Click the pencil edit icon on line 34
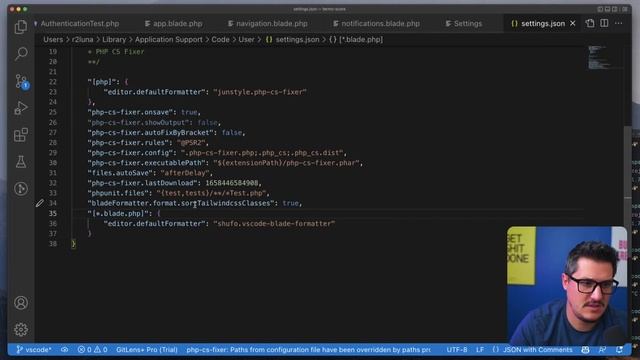The image size is (640, 360). point(40,203)
